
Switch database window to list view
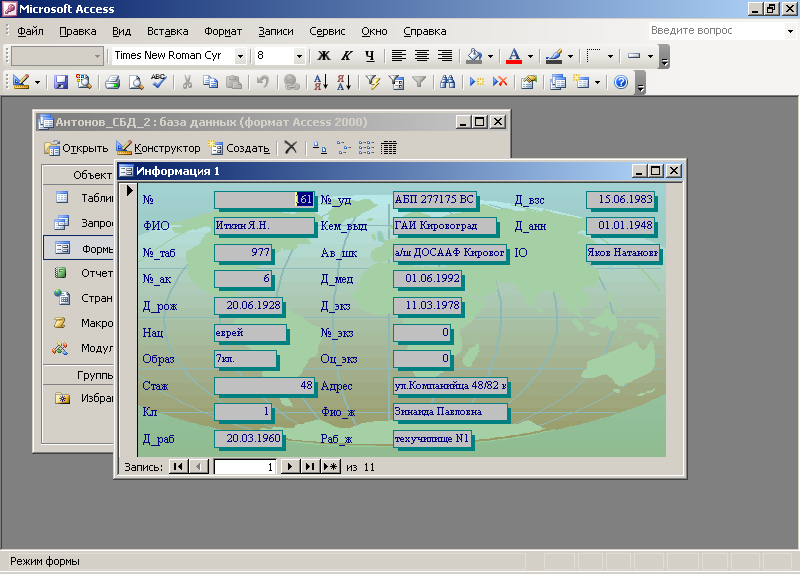click(366, 148)
